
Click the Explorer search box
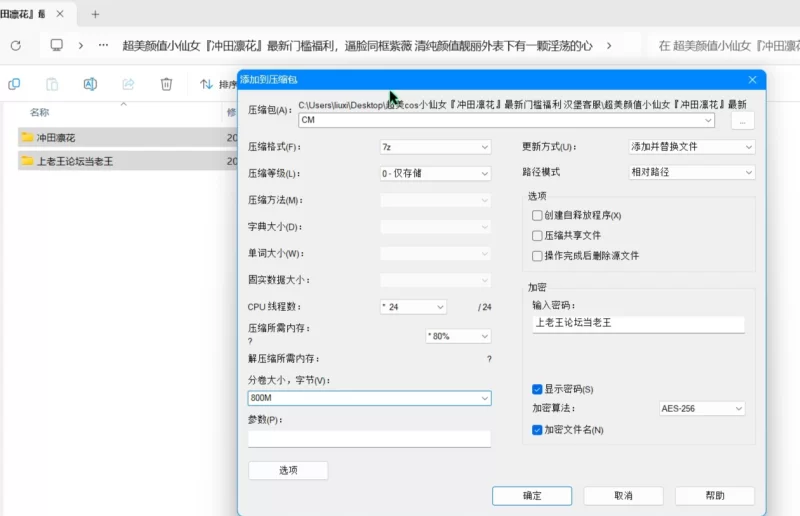pos(724,46)
